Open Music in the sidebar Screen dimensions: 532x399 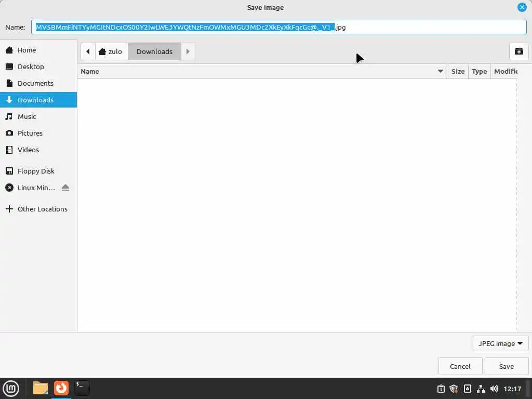pos(38,117)
